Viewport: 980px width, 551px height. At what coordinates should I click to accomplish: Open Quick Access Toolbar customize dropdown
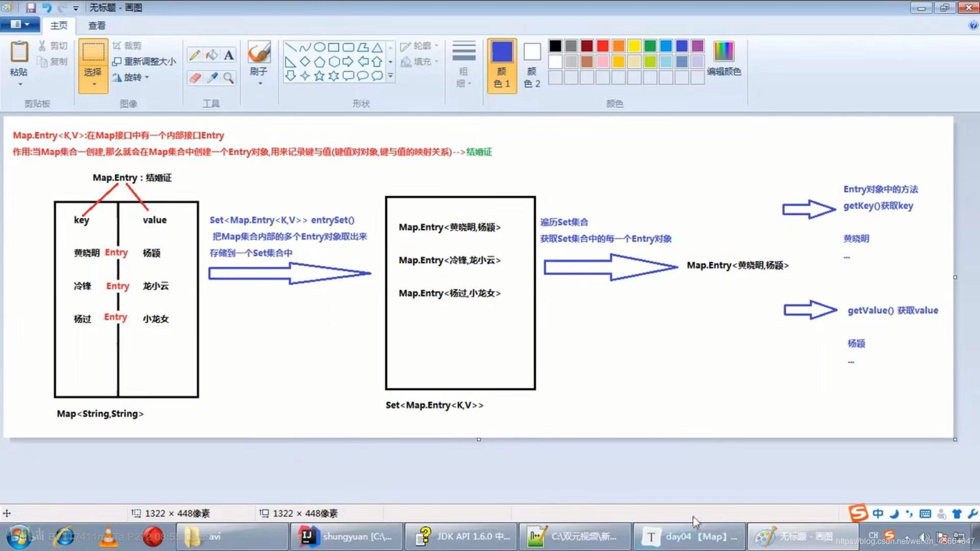click(76, 8)
